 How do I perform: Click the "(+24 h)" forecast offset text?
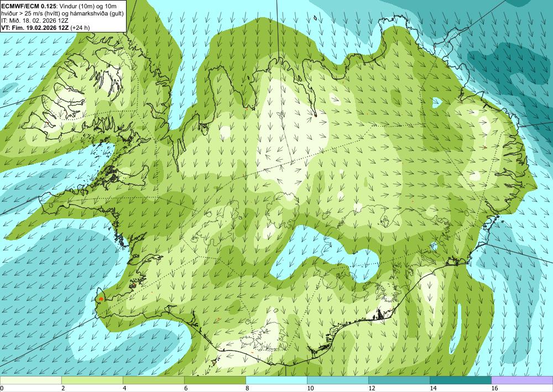coord(80,28)
